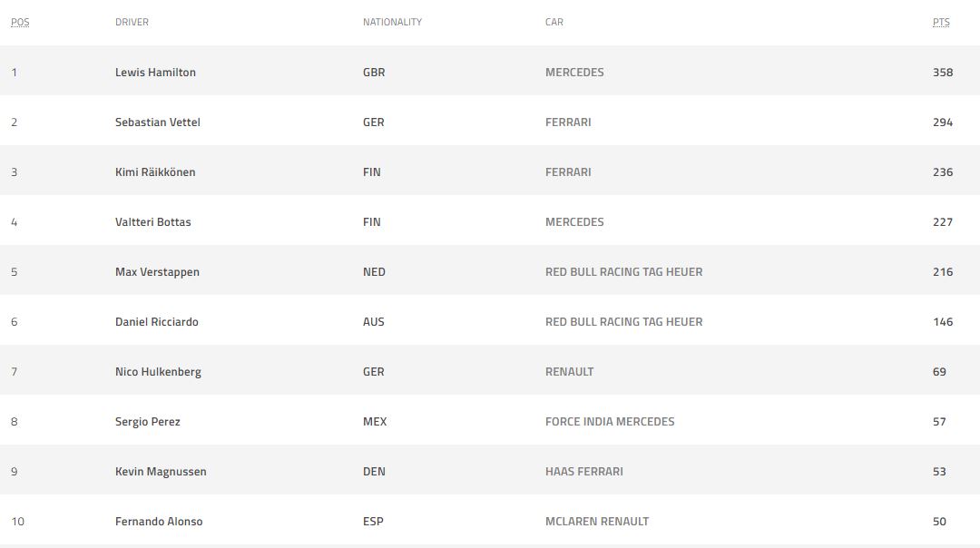Click the MCLAREN RENAULT car entry
Image resolution: width=980 pixels, height=548 pixels.
pos(597,522)
